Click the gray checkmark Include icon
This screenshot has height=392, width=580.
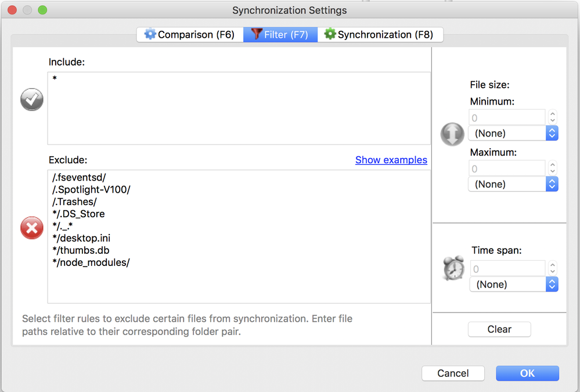(x=32, y=100)
